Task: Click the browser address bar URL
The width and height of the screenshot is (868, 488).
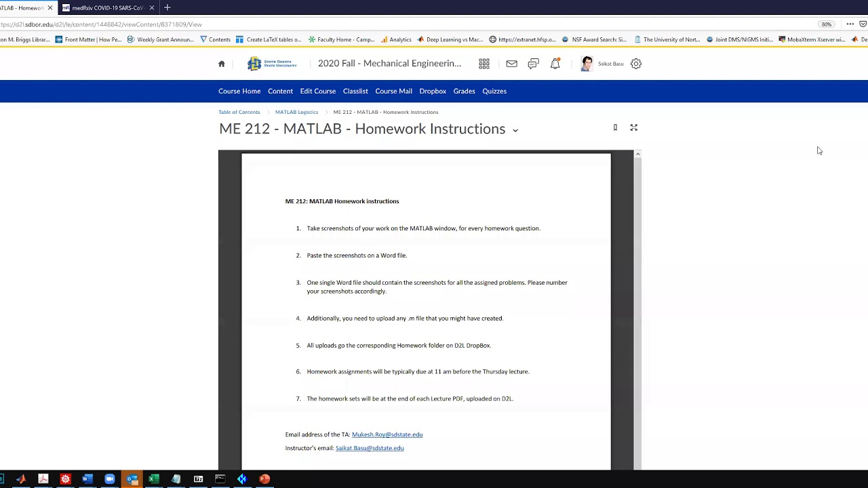Action: coord(102,24)
